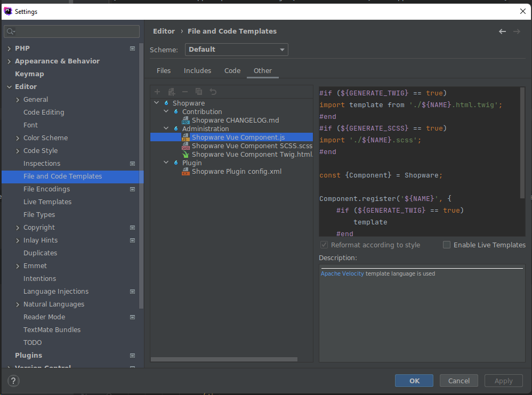
Task: Click the Copy Template icon
Action: (x=198, y=92)
